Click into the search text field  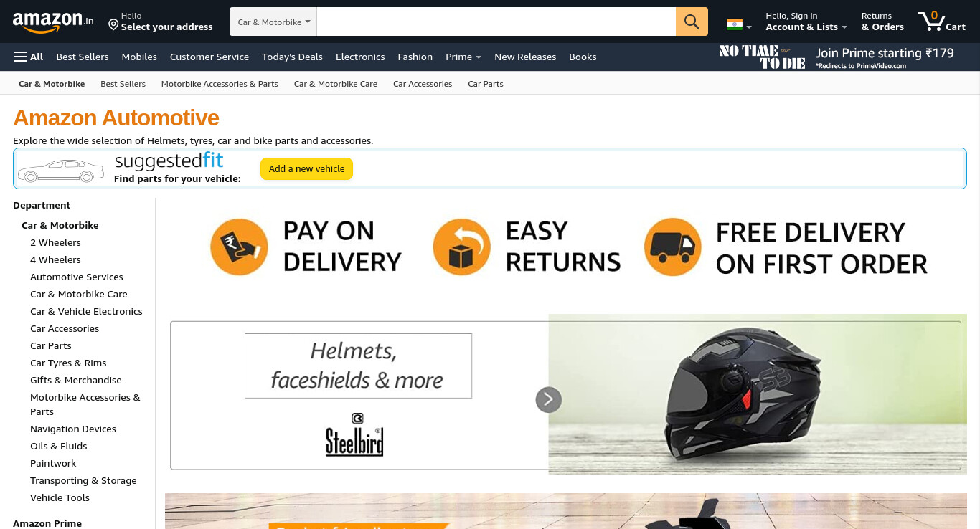tap(496, 22)
